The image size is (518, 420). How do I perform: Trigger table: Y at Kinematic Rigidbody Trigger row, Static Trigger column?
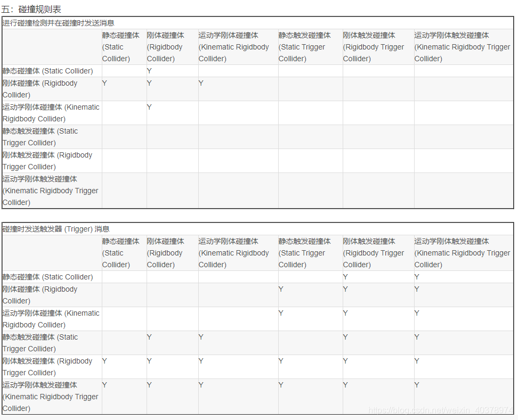point(281,385)
